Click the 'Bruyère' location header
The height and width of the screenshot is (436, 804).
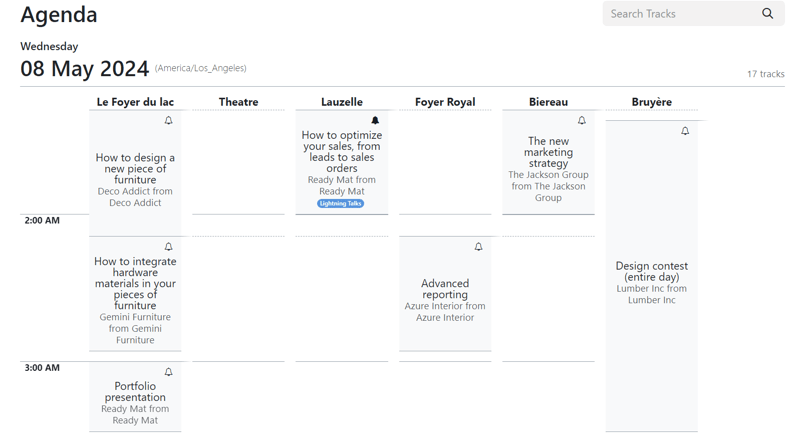click(x=651, y=102)
